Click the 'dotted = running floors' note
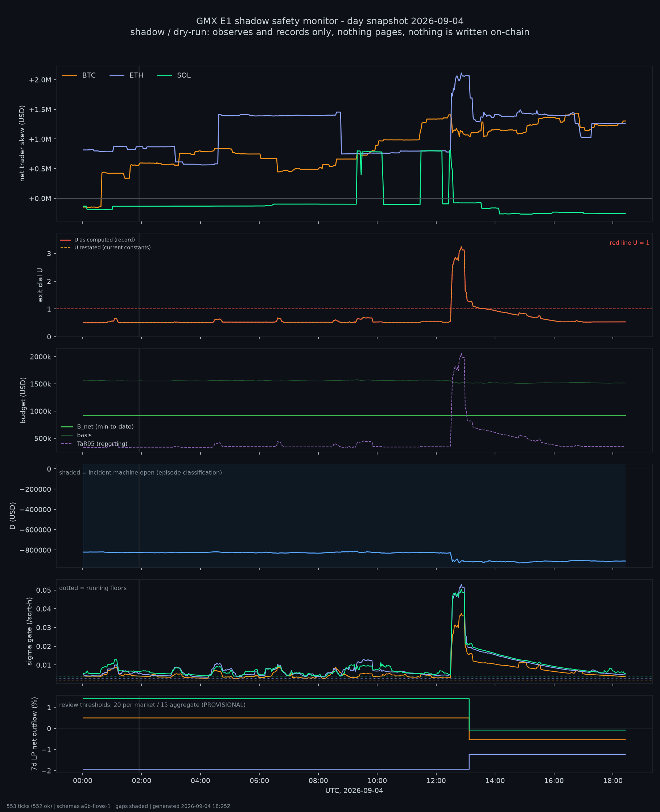This screenshot has width=660, height=812. point(93,588)
